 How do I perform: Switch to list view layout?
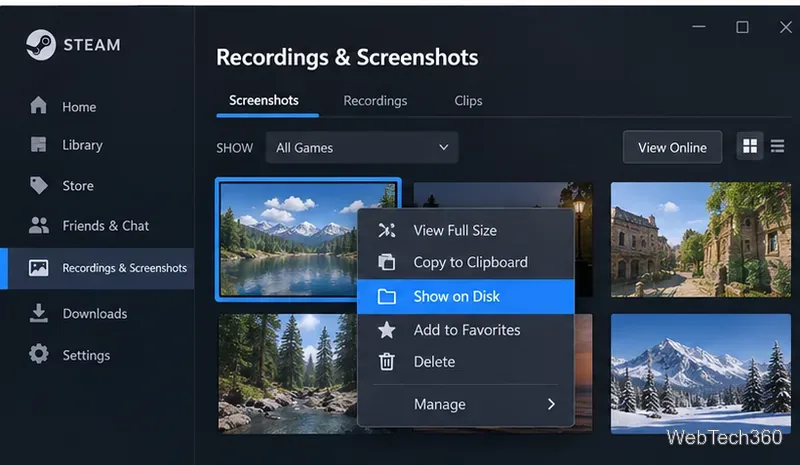778,146
